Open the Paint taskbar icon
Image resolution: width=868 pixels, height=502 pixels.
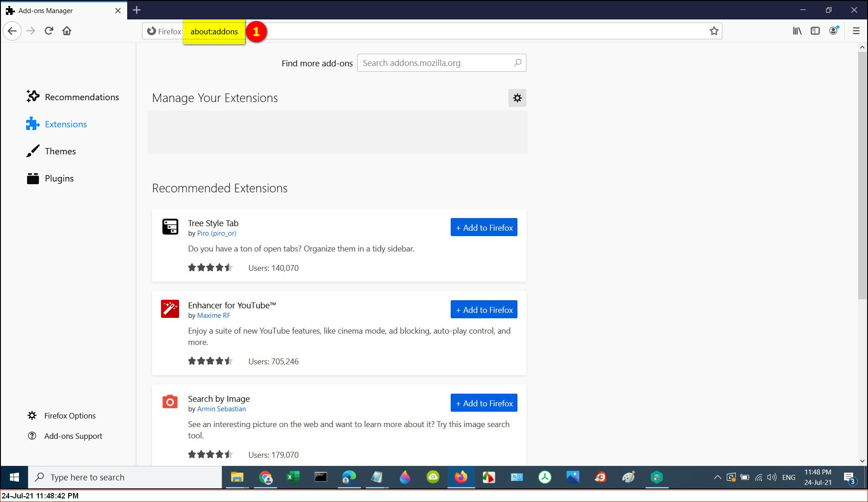(x=628, y=477)
